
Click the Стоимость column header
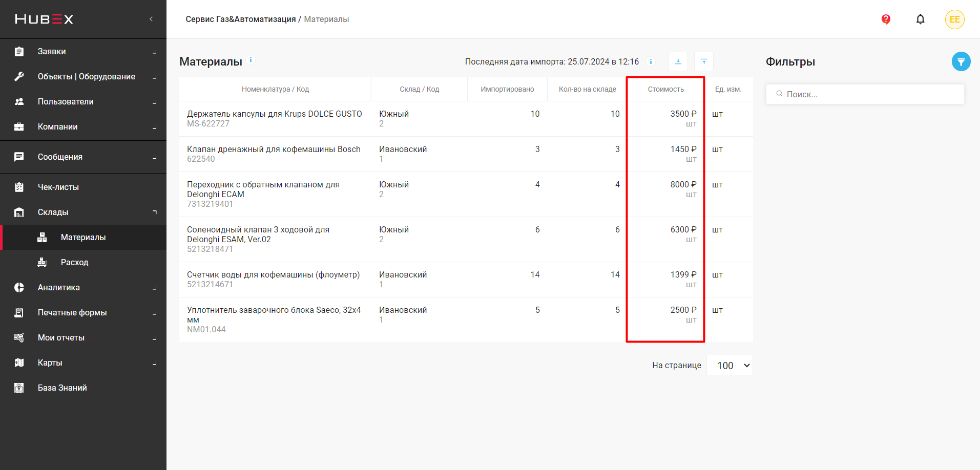[665, 89]
